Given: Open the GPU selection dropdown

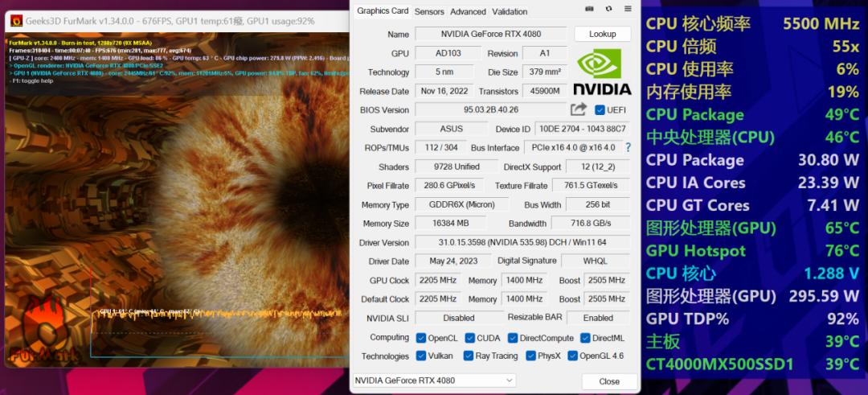Looking at the screenshot, I should point(434,381).
